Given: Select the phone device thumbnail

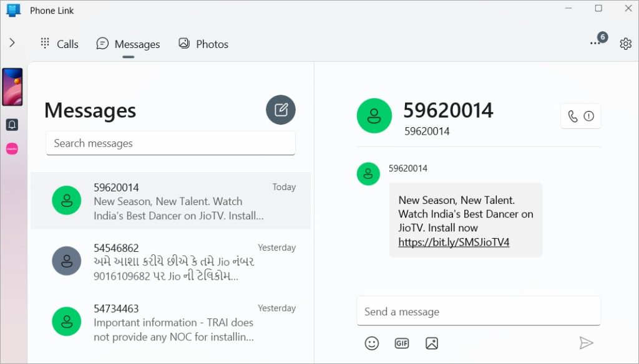Looking at the screenshot, I should pyautogui.click(x=12, y=87).
